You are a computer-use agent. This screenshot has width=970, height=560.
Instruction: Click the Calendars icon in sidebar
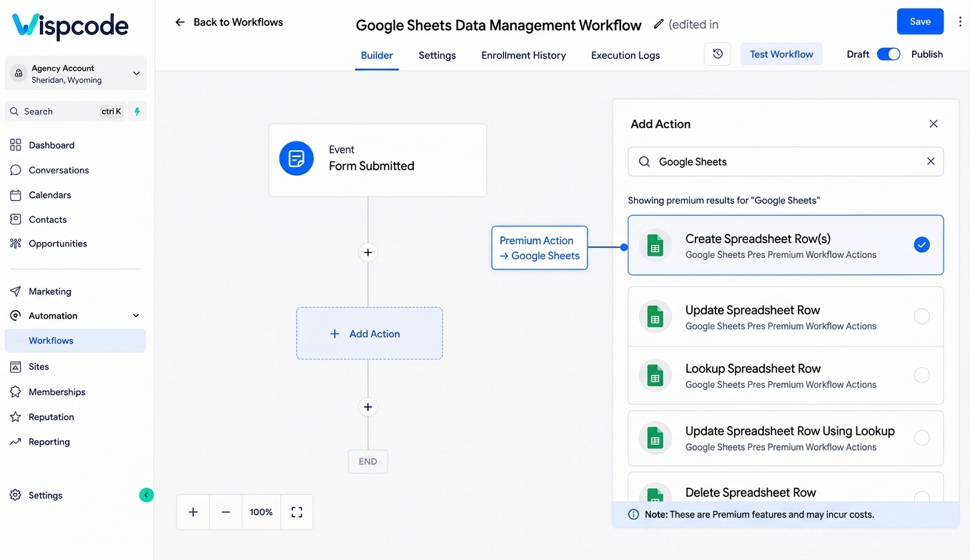15,195
